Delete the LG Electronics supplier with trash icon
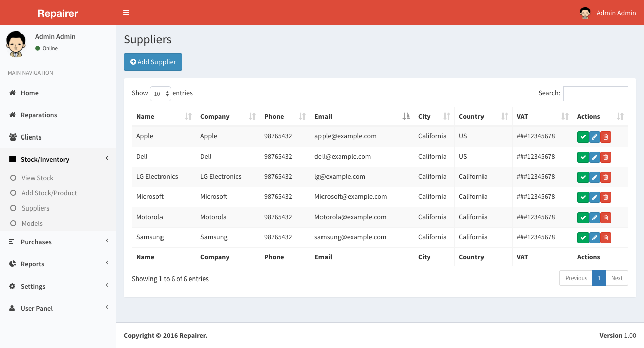This screenshot has height=348, width=644. 606,177
